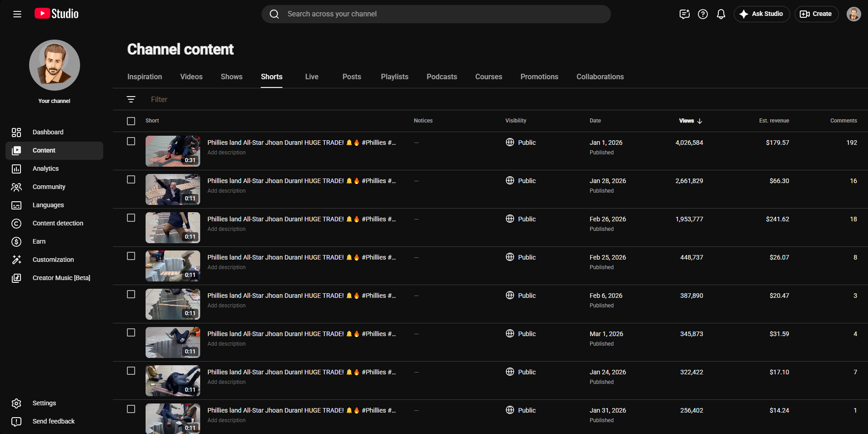
Task: Click the $241.62 estimated revenue value
Action: [777, 219]
